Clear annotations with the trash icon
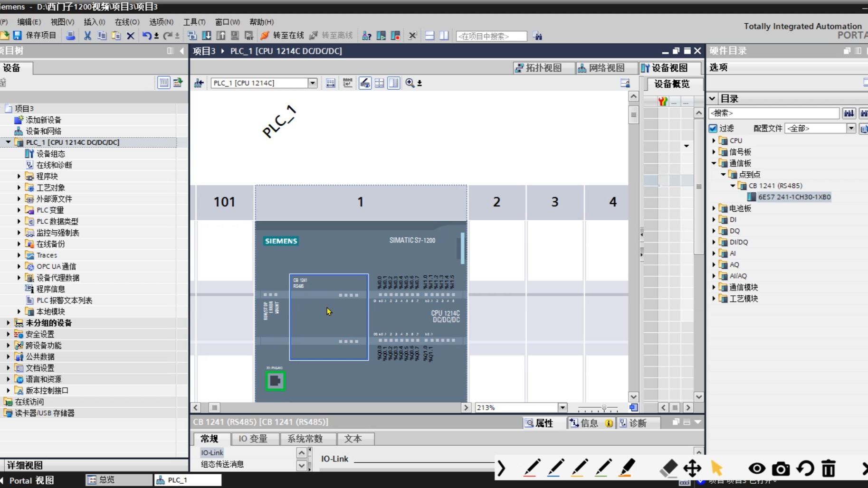Viewport: 868px width, 488px height. (829, 469)
